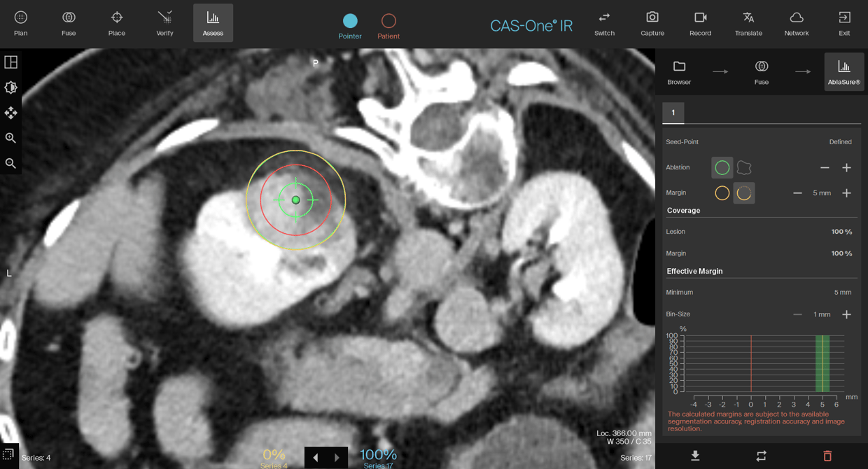Decrease the margin from 5 mm

(797, 192)
